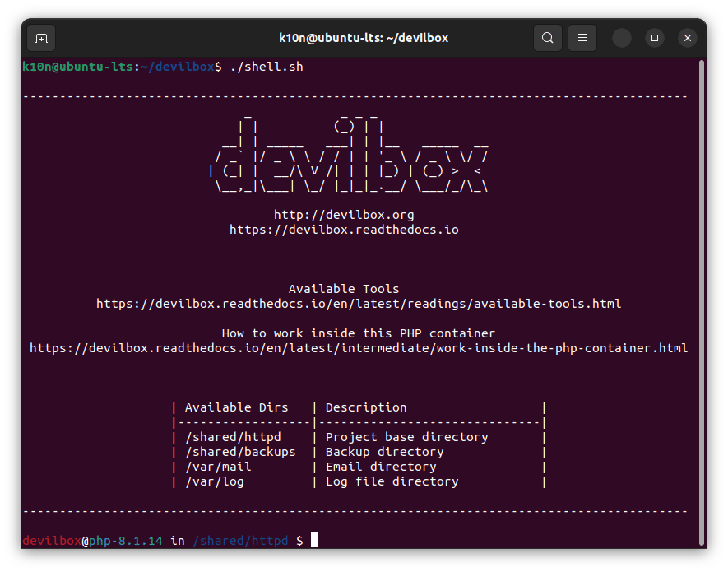Screen dimensions: 728x572
Task: Close the terminal window
Action: 686,38
